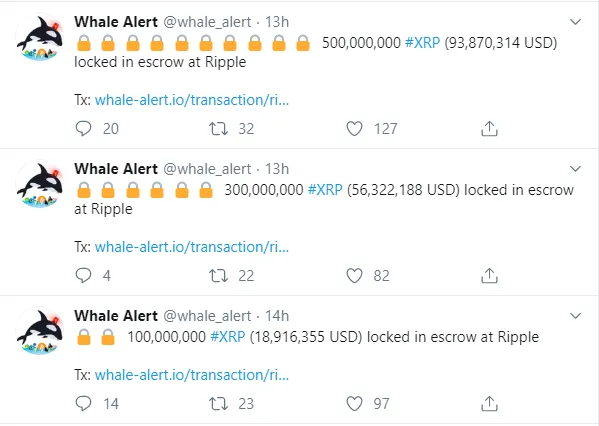The height and width of the screenshot is (426, 599).
Task: Reply to the 300,000,000 XRP tweet
Action: pyautogui.click(x=83, y=275)
